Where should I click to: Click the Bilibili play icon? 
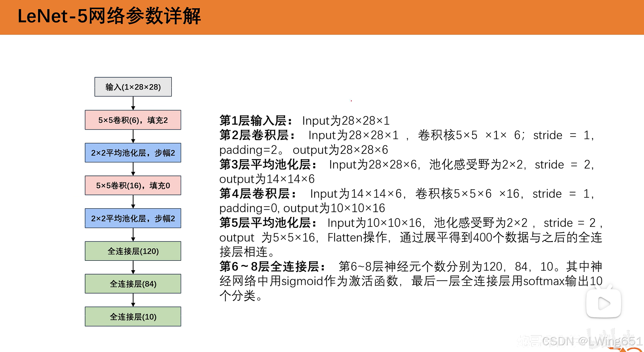click(x=603, y=303)
